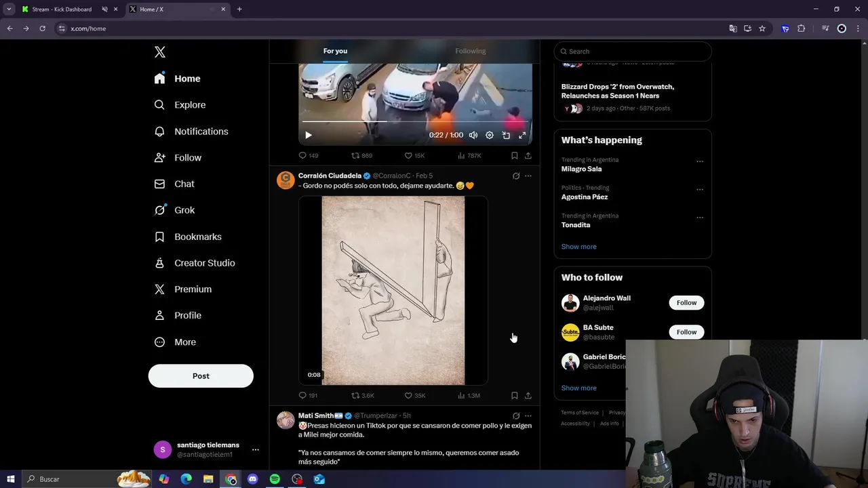Ask Grok about the Mati Smith tweet
Viewport: 868px width, 488px height.
click(516, 415)
